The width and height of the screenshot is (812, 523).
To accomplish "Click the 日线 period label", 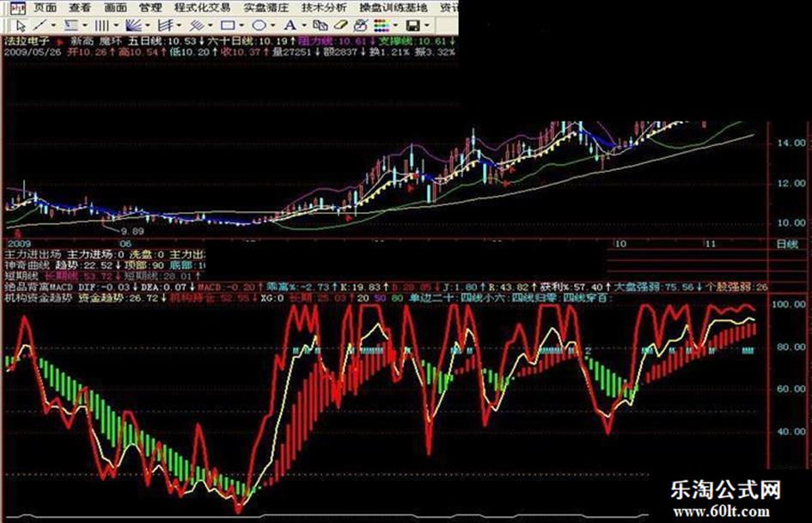I will [787, 244].
